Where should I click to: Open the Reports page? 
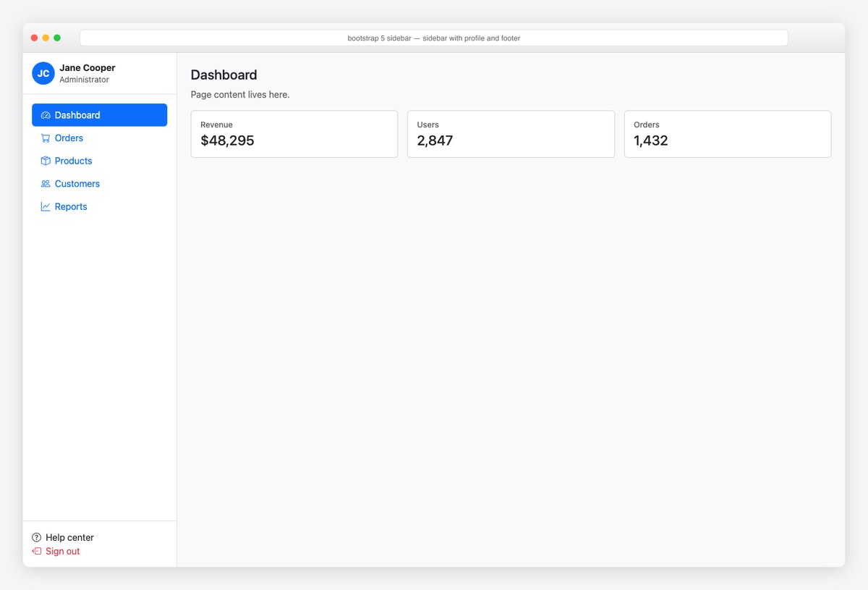coord(100,206)
